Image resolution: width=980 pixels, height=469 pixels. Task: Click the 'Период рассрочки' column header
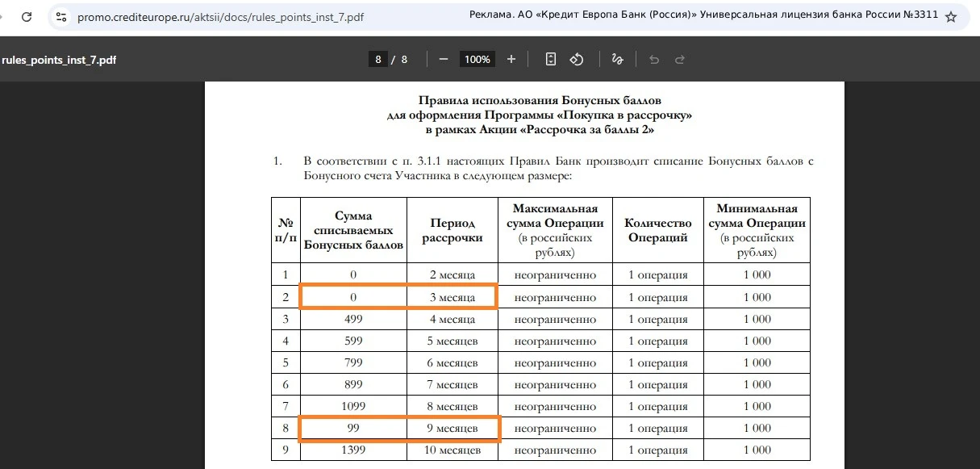tap(452, 230)
